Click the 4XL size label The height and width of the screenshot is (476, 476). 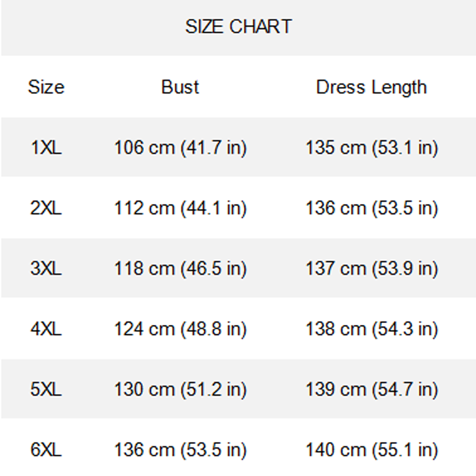tap(46, 329)
